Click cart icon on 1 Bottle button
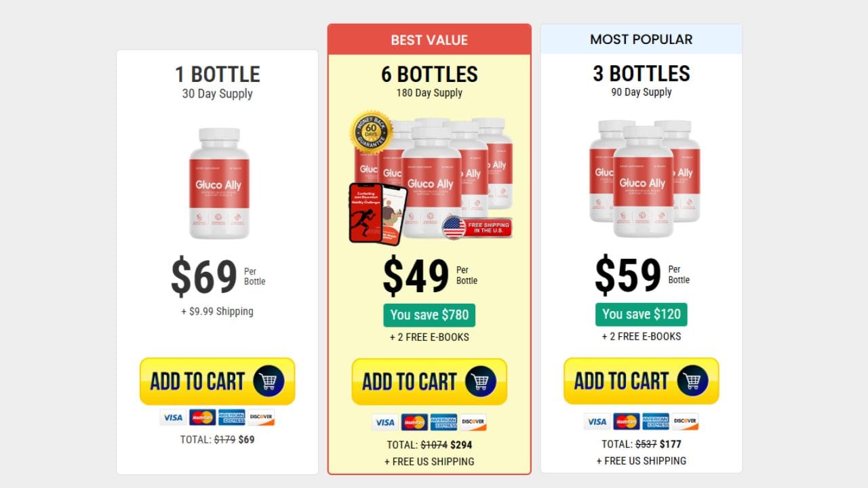868x488 pixels. [x=269, y=382]
